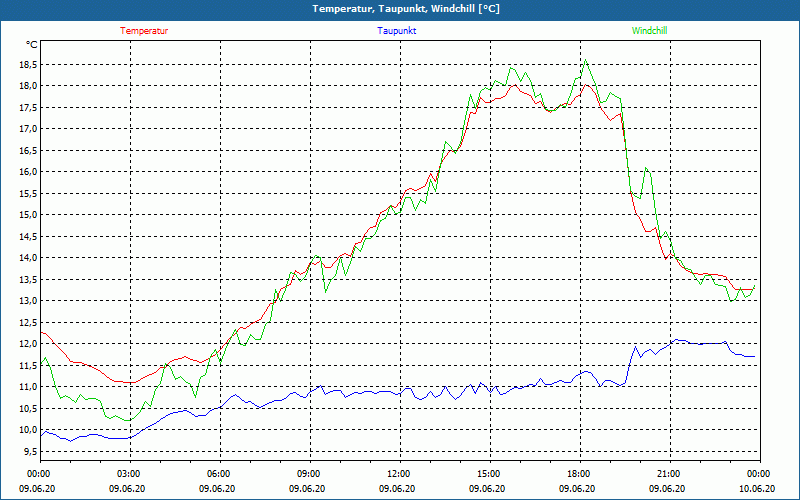Click the 10.06.20 date label
The height and width of the screenshot is (500, 800).
757,488
